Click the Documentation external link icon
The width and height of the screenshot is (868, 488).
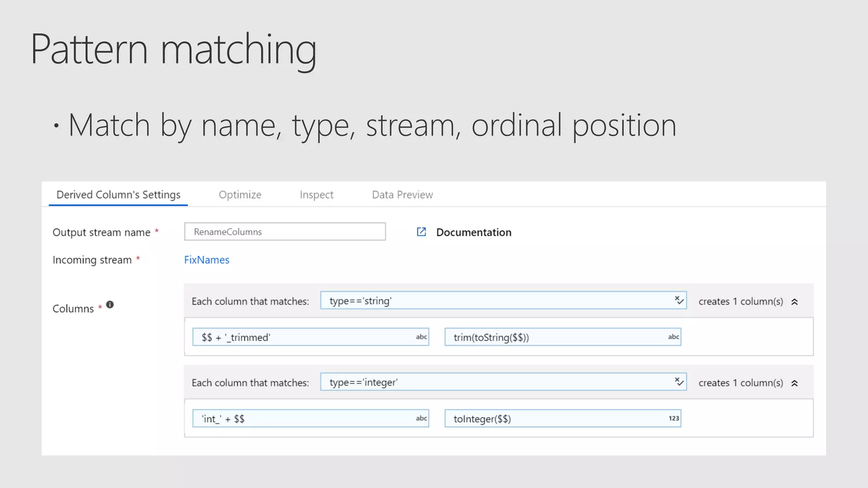[x=421, y=232]
